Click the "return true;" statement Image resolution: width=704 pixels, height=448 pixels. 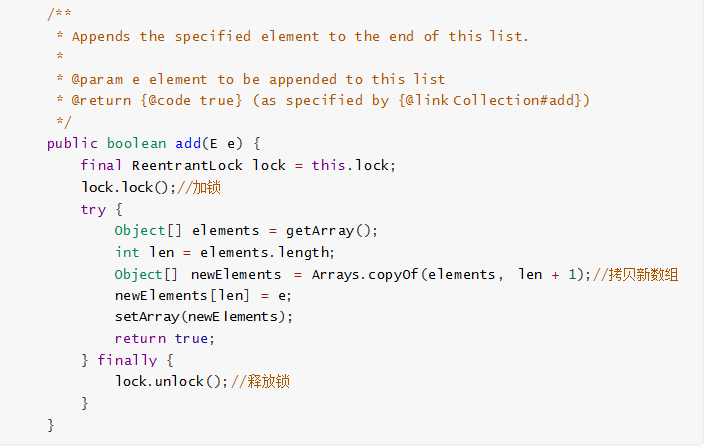[x=164, y=338]
